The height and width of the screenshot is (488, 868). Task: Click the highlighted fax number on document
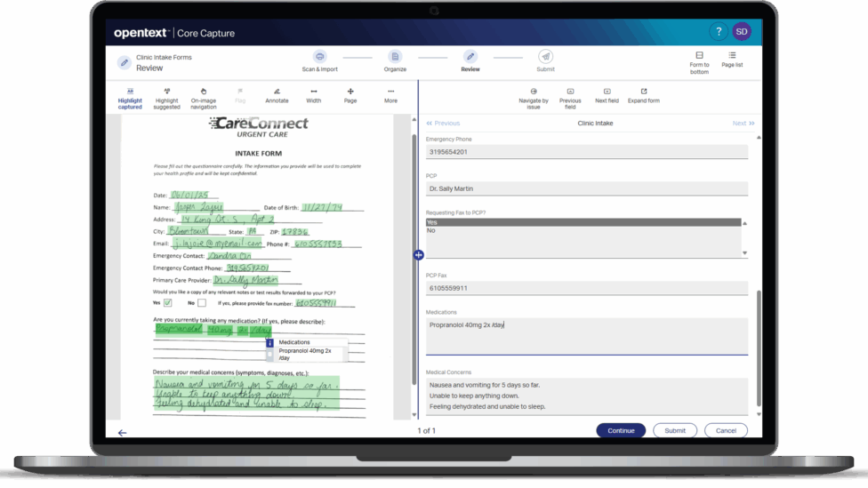[316, 303]
